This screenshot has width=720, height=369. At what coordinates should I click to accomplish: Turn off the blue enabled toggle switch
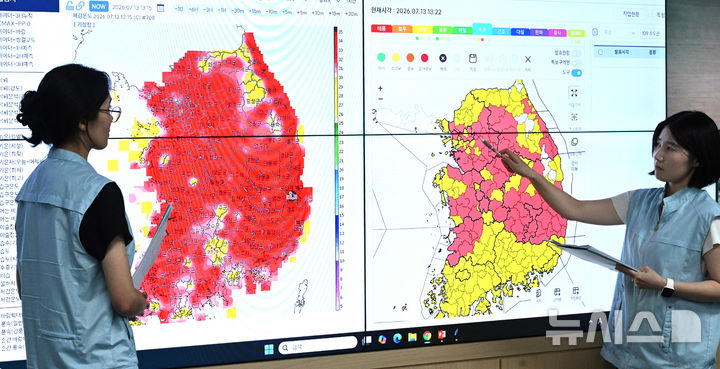[576, 73]
